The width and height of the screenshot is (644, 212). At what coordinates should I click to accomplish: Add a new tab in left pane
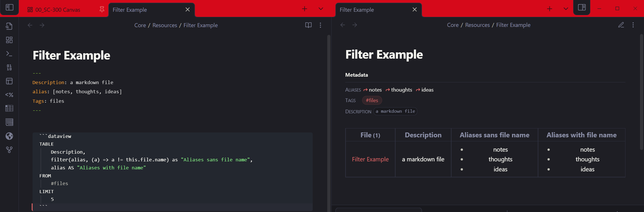click(305, 9)
